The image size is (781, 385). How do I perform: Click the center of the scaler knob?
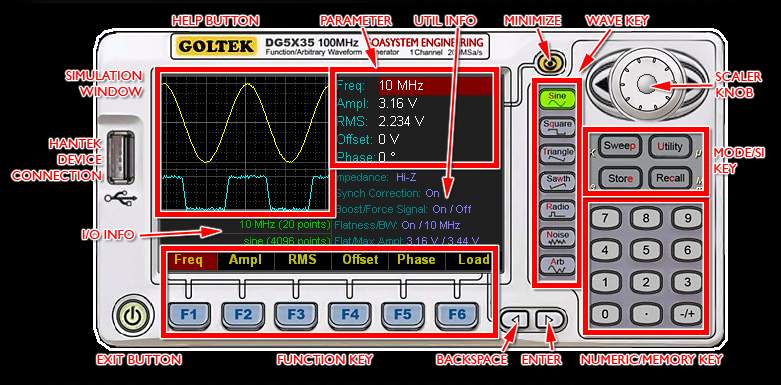646,83
